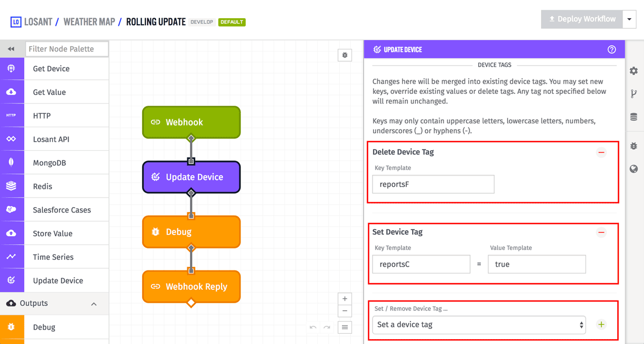Click the Losant API node icon
The width and height of the screenshot is (644, 344).
[11, 140]
